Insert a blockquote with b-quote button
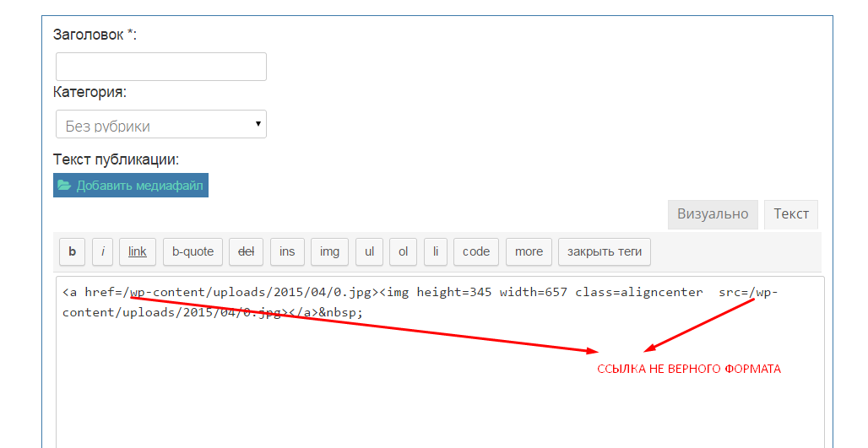The width and height of the screenshot is (868, 448). (x=193, y=251)
